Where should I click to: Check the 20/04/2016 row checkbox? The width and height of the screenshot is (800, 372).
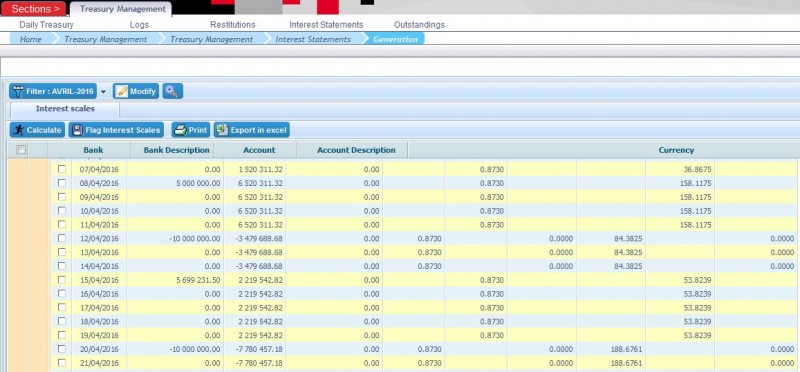pyautogui.click(x=62, y=349)
